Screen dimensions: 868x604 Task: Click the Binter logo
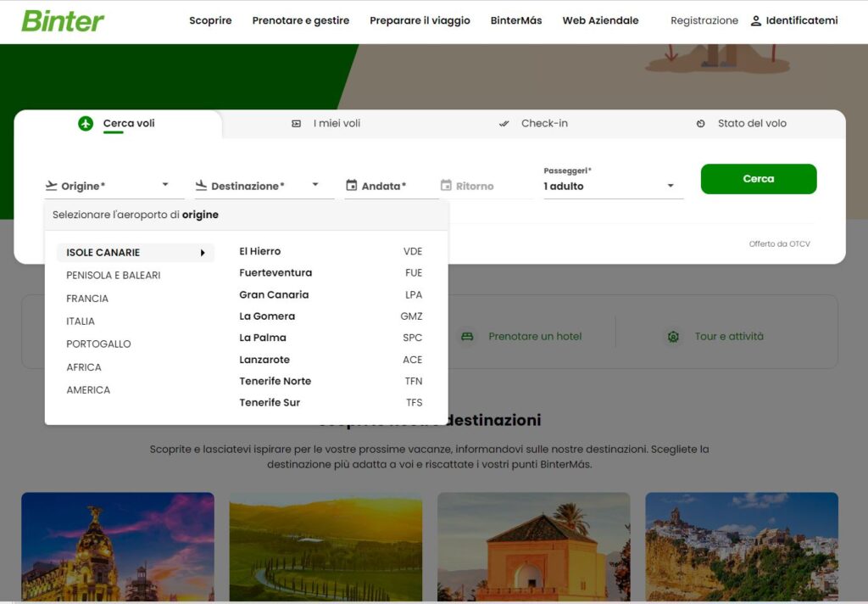click(63, 21)
